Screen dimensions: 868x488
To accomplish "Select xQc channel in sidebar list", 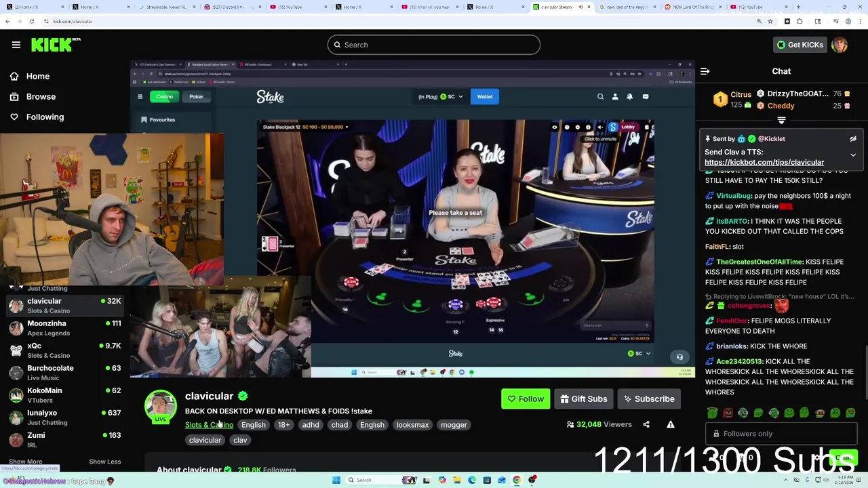I will [x=64, y=350].
